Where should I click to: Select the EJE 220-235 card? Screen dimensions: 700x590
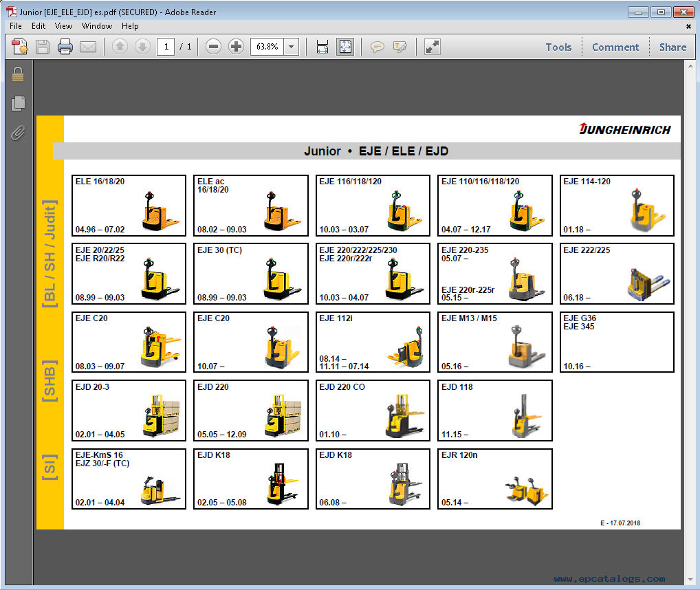click(x=494, y=274)
